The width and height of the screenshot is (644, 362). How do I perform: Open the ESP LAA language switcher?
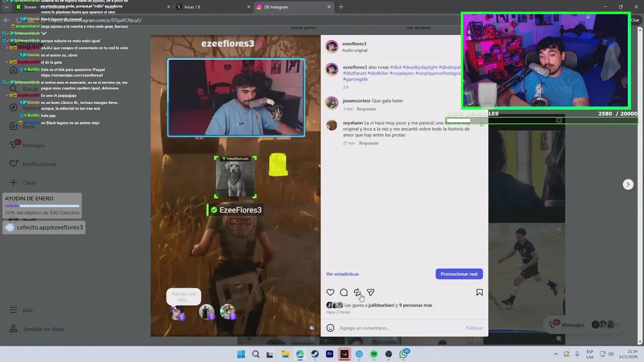click(590, 354)
